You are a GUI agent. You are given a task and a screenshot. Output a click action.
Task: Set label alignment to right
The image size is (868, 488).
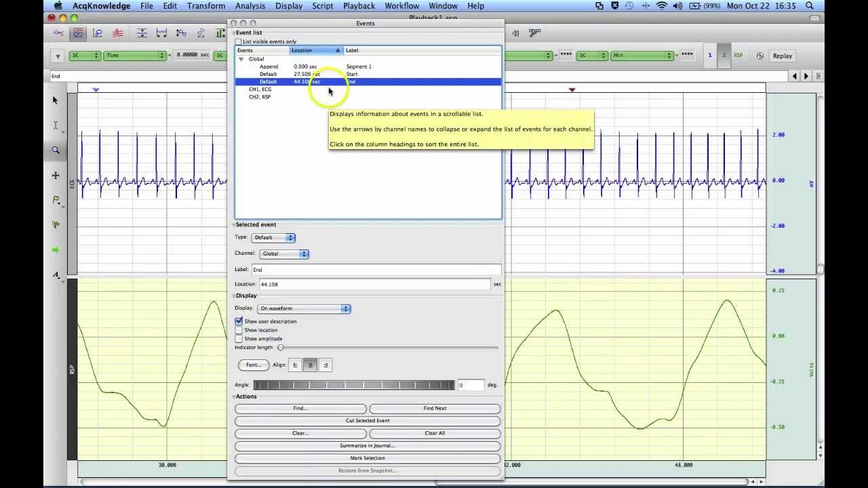(325, 365)
